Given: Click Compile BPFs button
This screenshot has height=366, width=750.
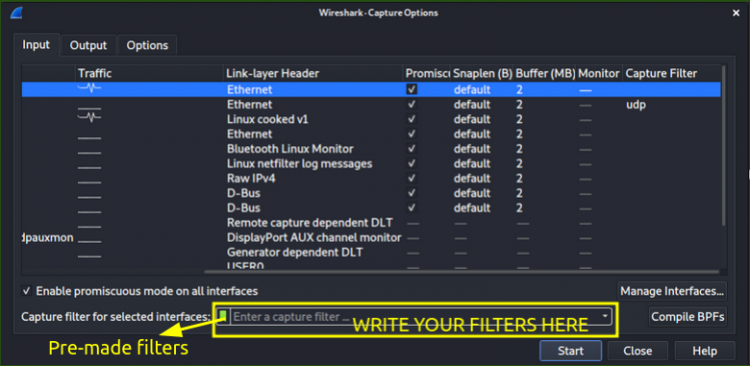Looking at the screenshot, I should (688, 316).
